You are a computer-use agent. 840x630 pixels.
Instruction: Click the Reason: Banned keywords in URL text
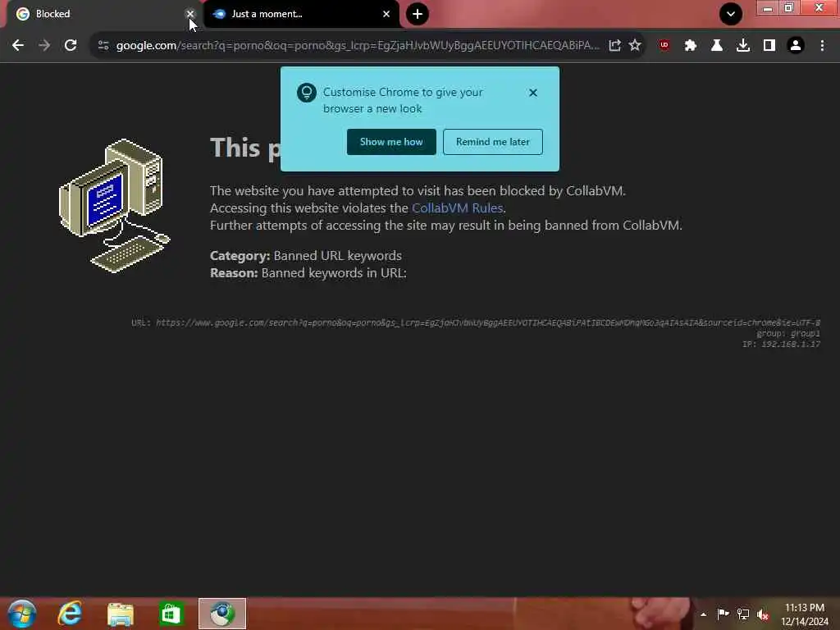click(x=308, y=272)
